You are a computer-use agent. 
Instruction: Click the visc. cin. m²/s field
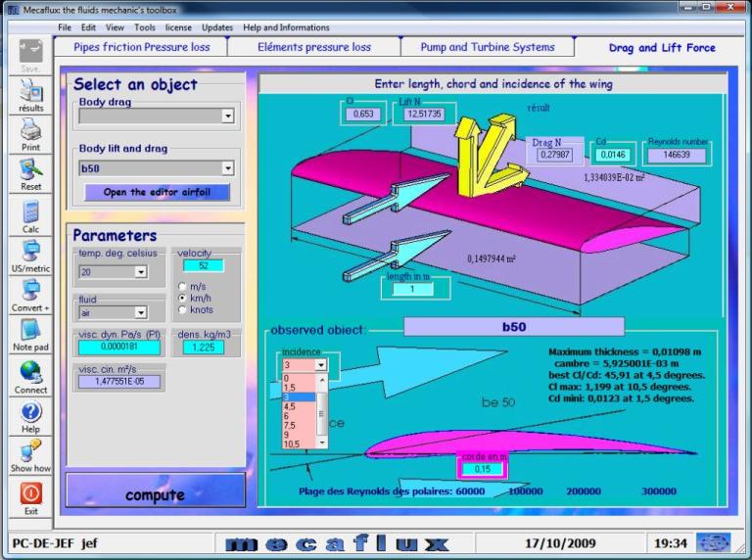(x=119, y=381)
